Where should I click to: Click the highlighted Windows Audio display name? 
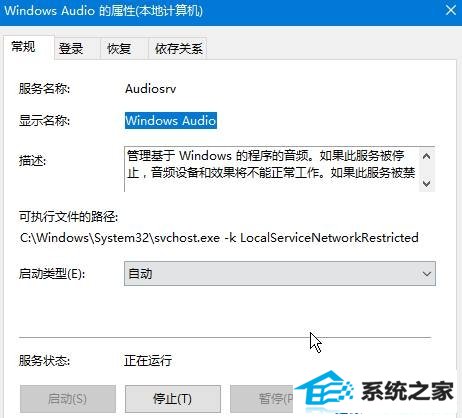[171, 120]
